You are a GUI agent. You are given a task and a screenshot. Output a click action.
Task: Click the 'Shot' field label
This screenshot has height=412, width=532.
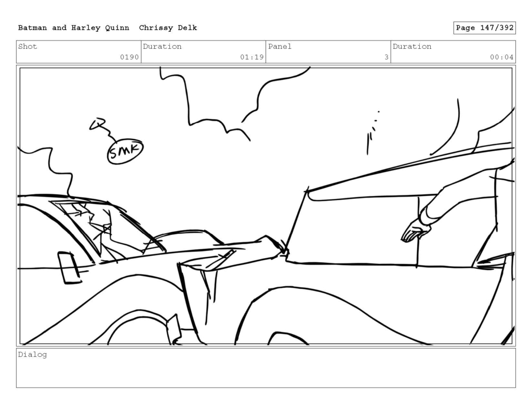click(x=28, y=46)
